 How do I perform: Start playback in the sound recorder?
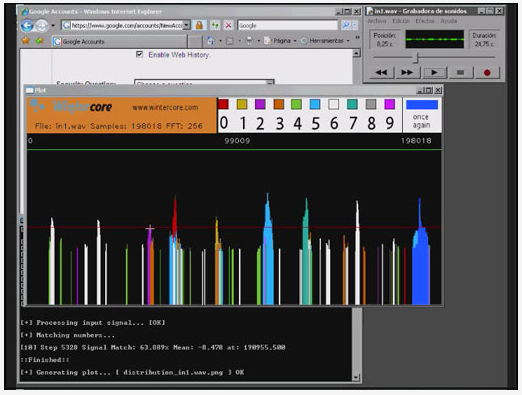click(434, 72)
